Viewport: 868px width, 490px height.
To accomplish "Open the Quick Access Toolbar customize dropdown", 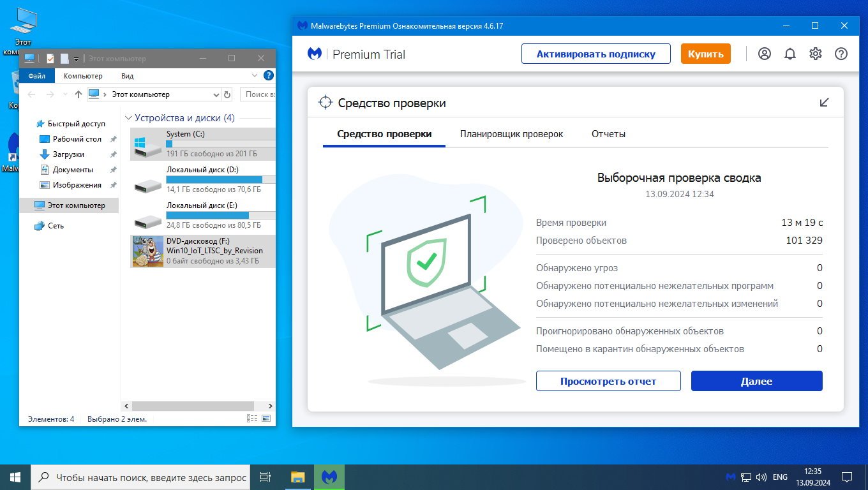I will 76,59.
